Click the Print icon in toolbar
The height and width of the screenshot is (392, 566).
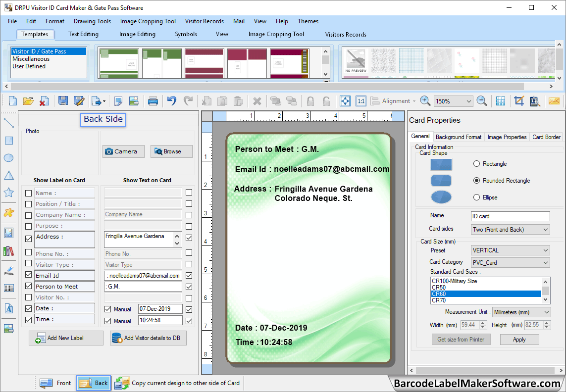tap(153, 101)
